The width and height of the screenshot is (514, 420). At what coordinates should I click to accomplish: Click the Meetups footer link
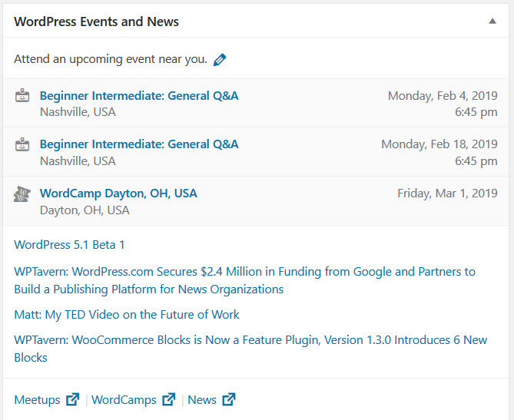(37, 399)
